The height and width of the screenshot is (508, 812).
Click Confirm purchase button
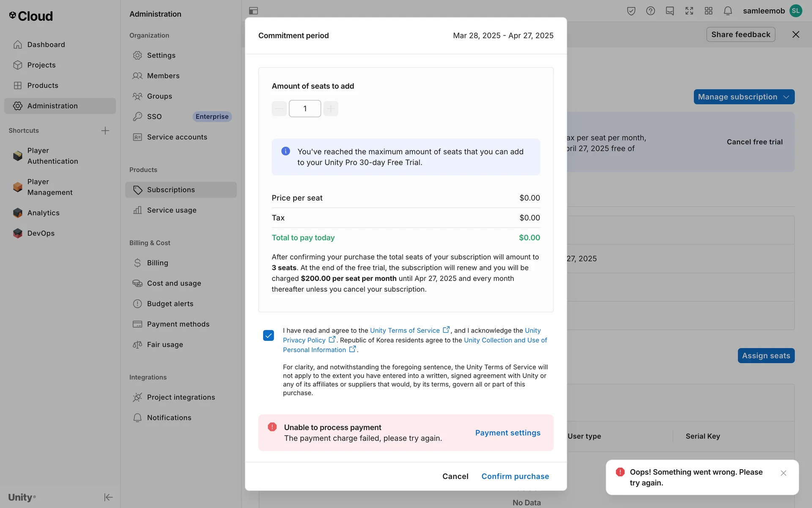pos(515,476)
